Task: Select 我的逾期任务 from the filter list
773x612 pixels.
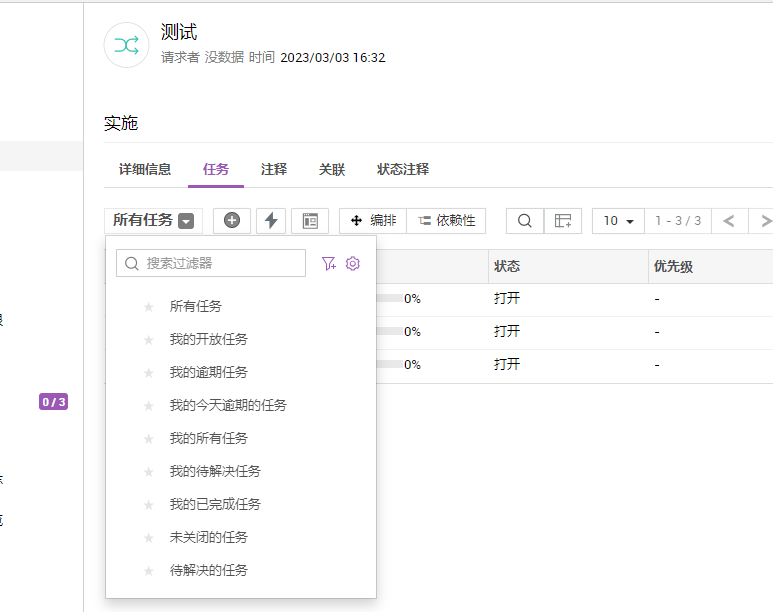Action: 208,373
